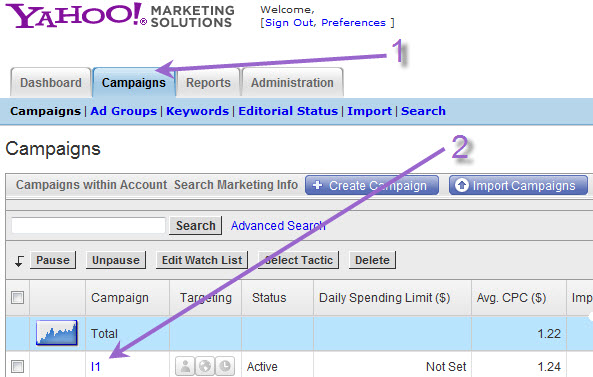Click the arrow icon beside Pause
Image resolution: width=593 pixels, height=377 pixels.
click(x=19, y=261)
